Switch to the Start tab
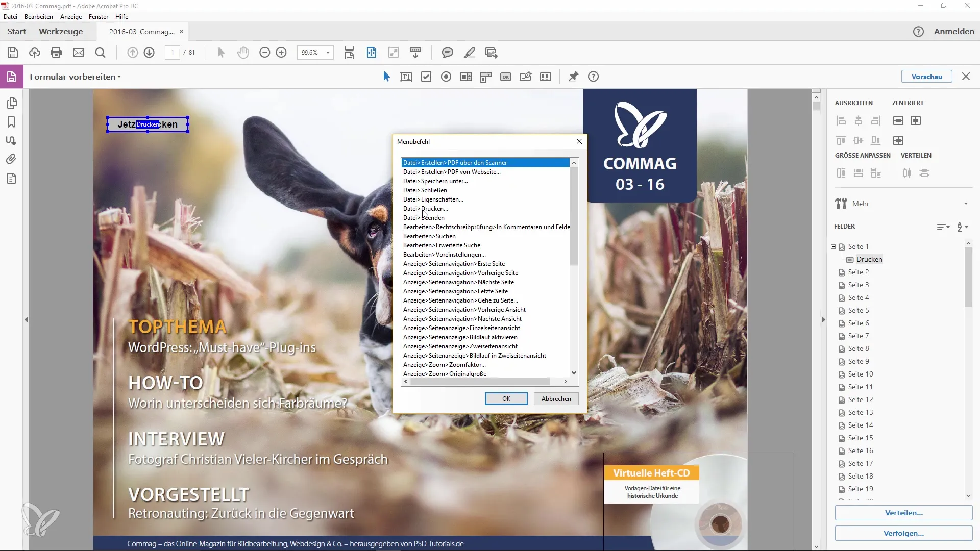Screen dimensions: 980x551 tap(17, 32)
